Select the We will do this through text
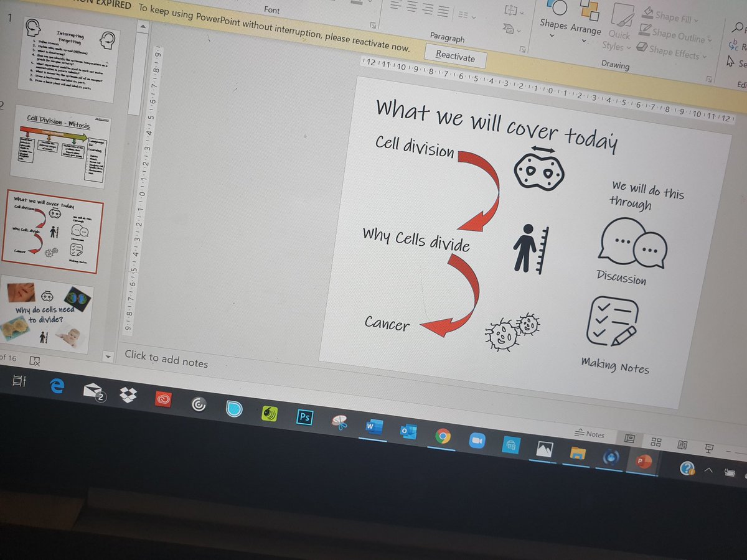The height and width of the screenshot is (560, 747). point(646,195)
